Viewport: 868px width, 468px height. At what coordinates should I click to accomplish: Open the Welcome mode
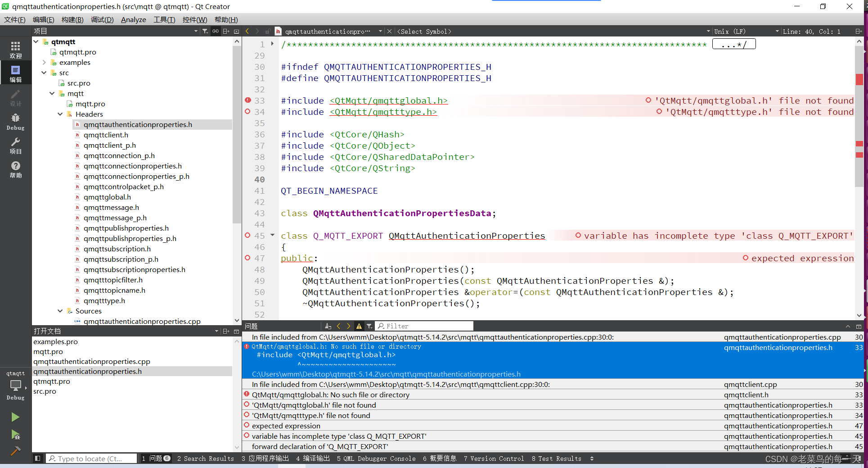coord(15,50)
